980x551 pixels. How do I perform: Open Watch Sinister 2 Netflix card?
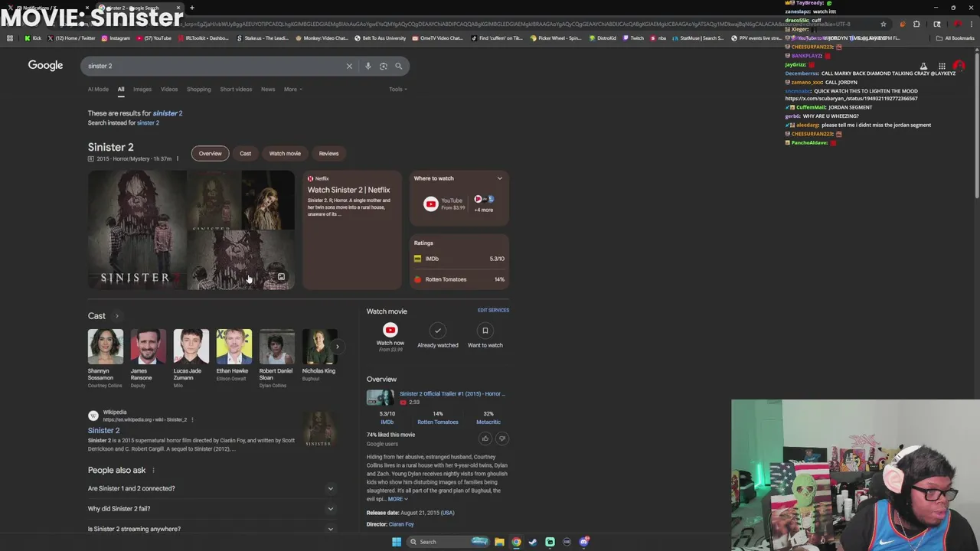(352, 230)
